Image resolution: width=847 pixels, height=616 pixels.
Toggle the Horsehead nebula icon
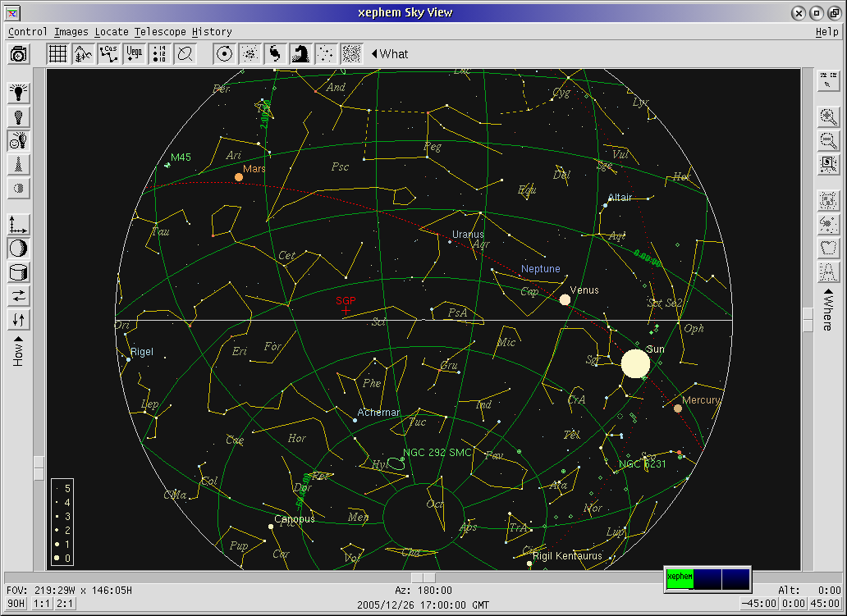300,54
